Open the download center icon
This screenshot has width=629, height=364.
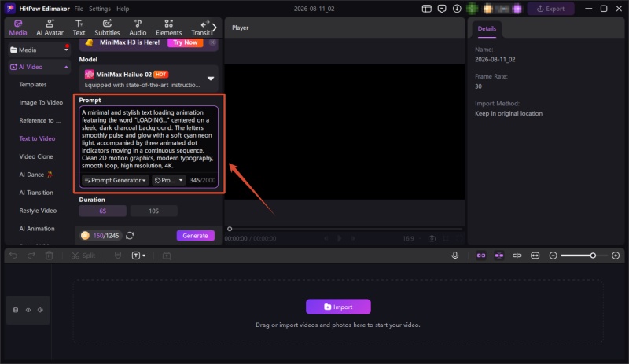click(x=457, y=9)
